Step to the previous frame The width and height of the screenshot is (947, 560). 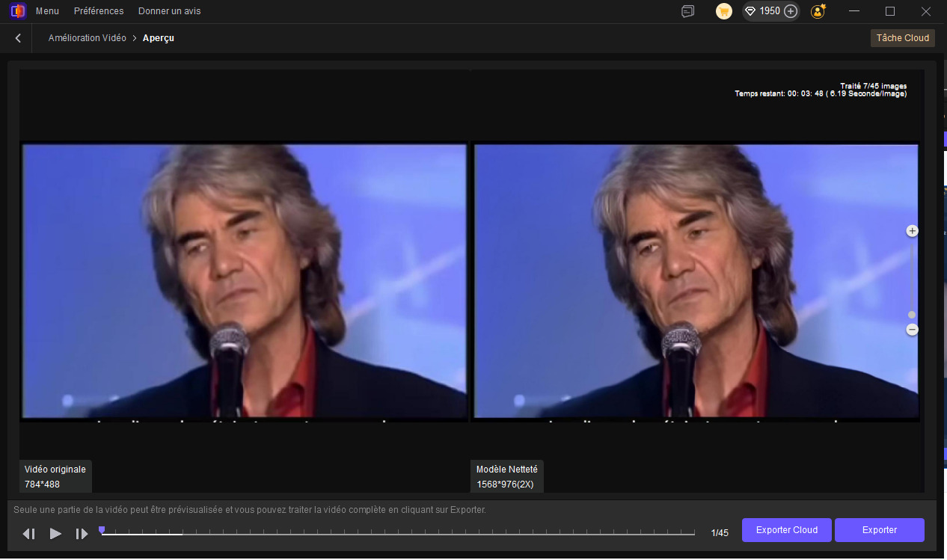click(29, 534)
